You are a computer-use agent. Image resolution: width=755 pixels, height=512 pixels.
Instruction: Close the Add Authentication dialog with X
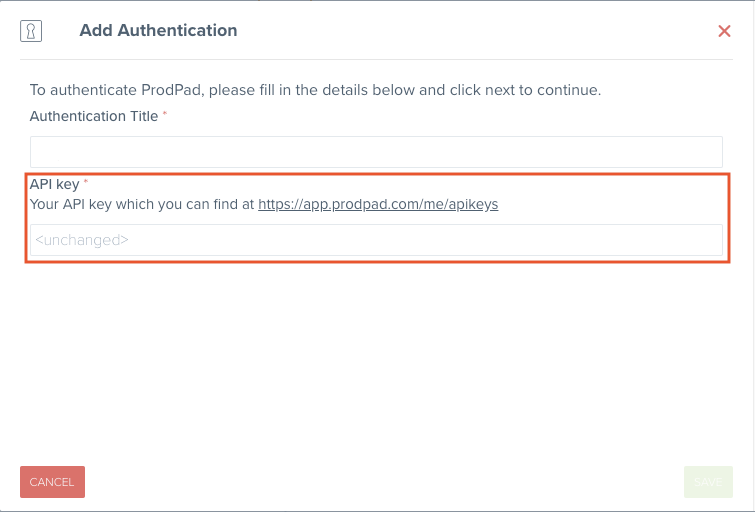tap(725, 31)
